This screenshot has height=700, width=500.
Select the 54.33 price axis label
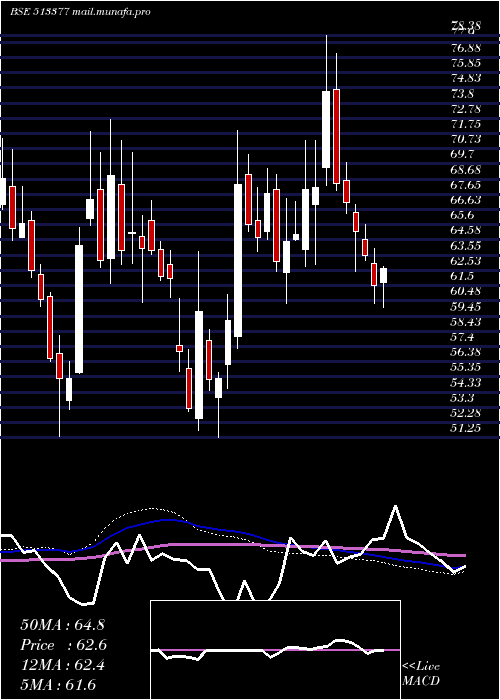click(x=468, y=382)
